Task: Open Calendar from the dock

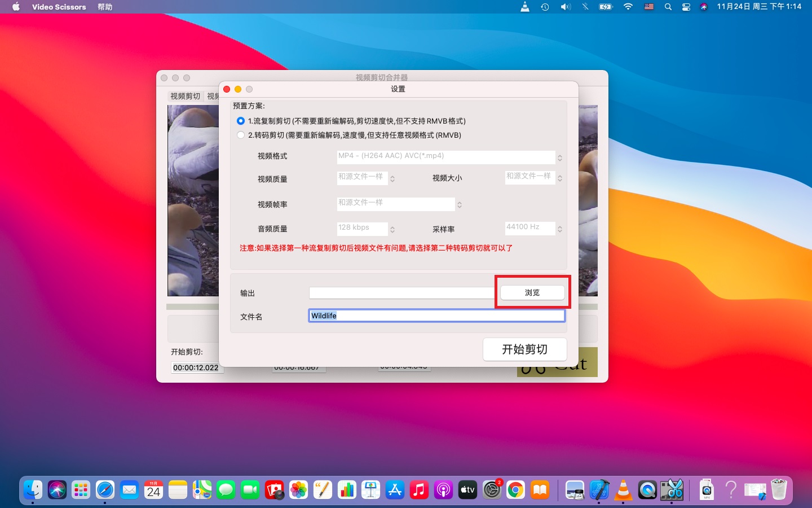Action: [x=153, y=490]
